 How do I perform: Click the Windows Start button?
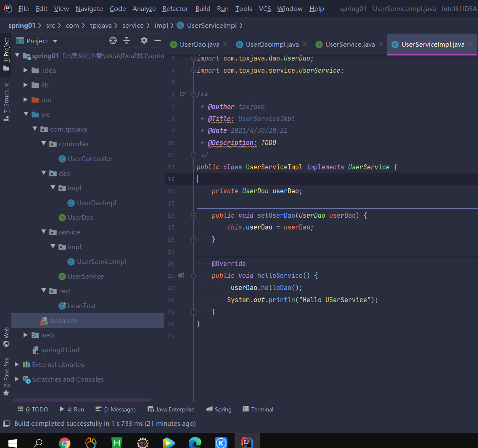[x=13, y=443]
